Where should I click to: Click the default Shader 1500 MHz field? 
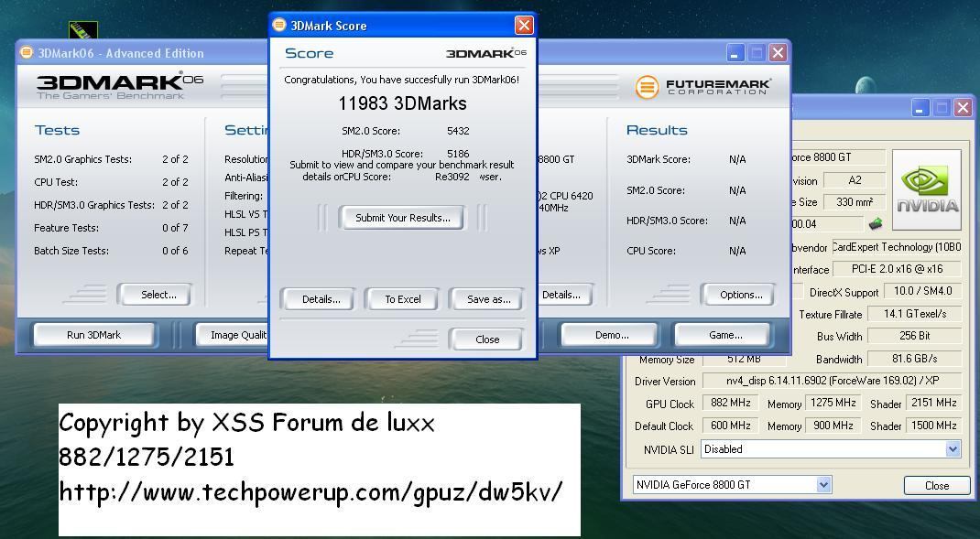coord(934,426)
